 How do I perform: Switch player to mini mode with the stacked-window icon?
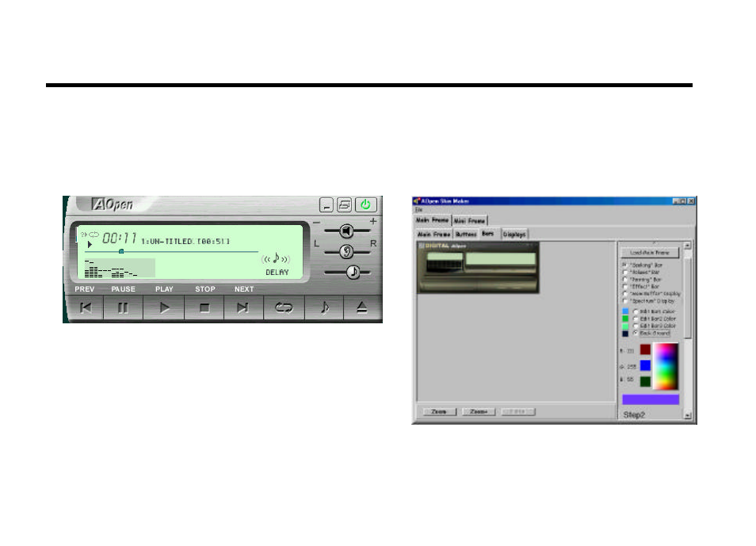(344, 205)
